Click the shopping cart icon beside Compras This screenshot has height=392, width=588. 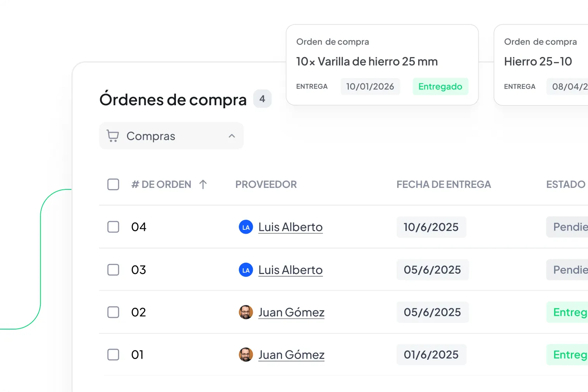pos(113,136)
